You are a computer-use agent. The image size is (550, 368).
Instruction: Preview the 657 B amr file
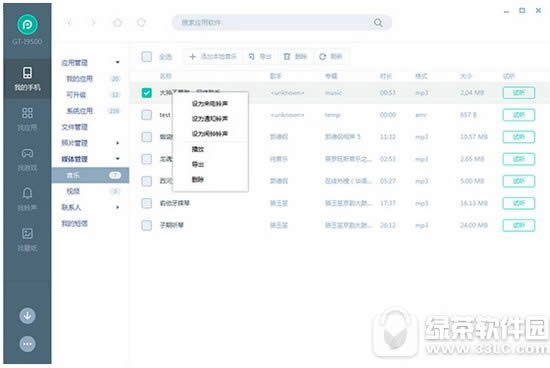tap(518, 115)
